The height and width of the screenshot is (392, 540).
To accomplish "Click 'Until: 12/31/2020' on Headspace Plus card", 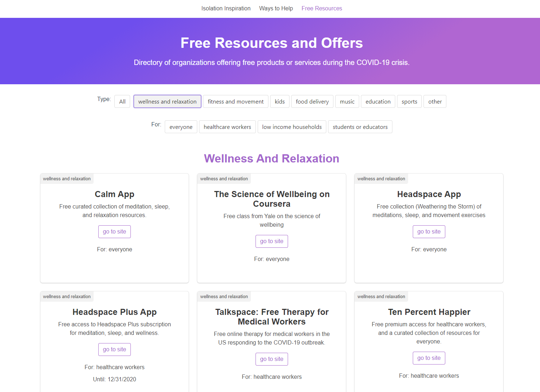I will (x=114, y=379).
